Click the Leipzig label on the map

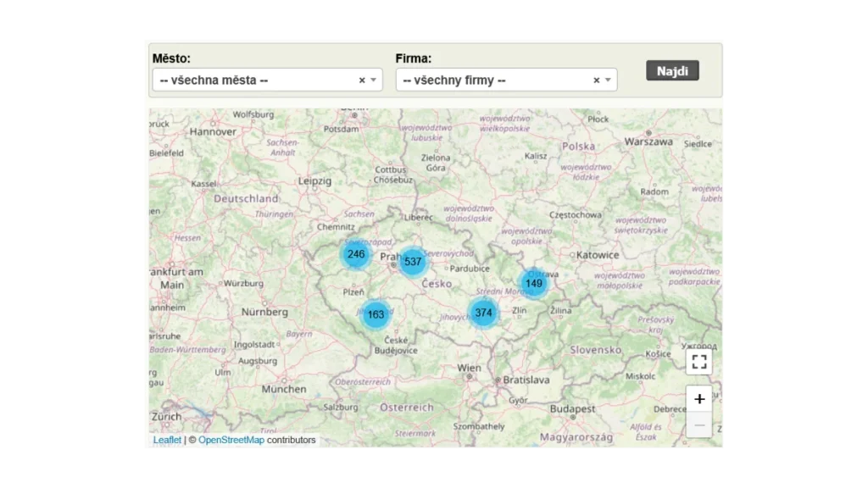click(315, 181)
